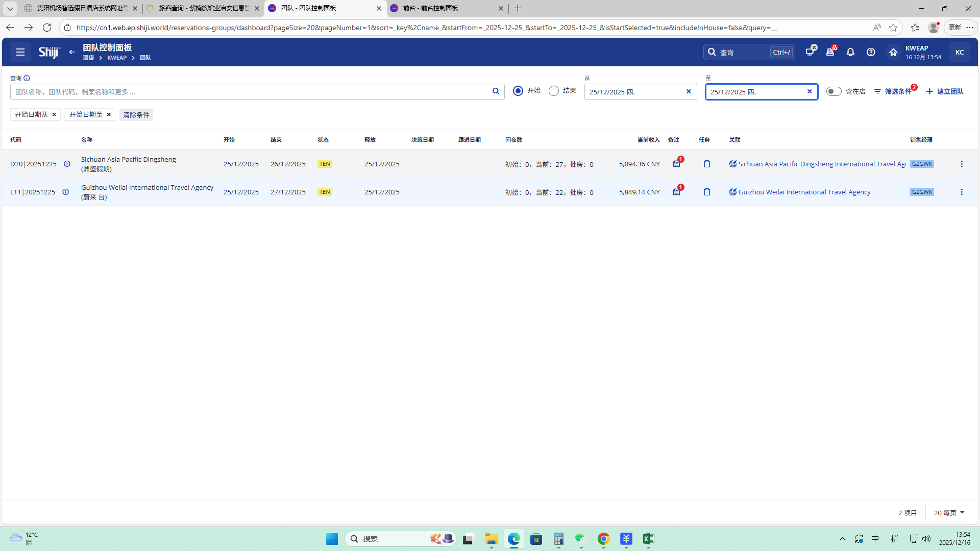Open the 筛选条件 filter panel

point(893,91)
